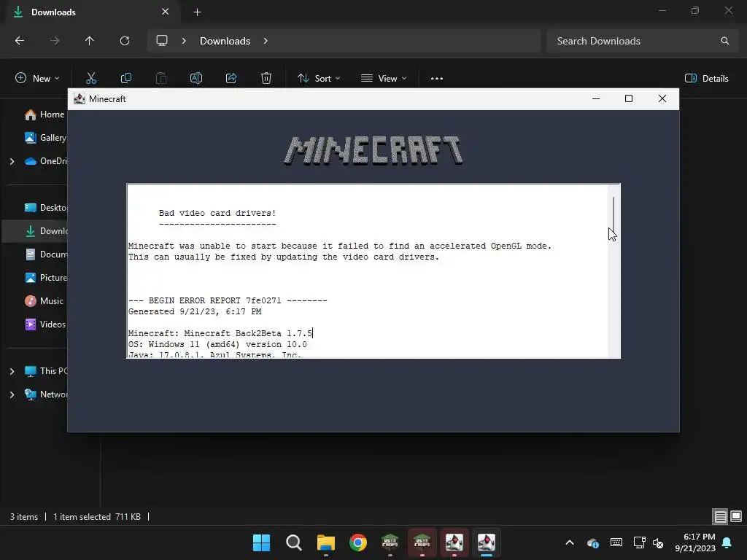The height and width of the screenshot is (560, 747).
Task: Go back in File Explorer
Action: (x=20, y=41)
